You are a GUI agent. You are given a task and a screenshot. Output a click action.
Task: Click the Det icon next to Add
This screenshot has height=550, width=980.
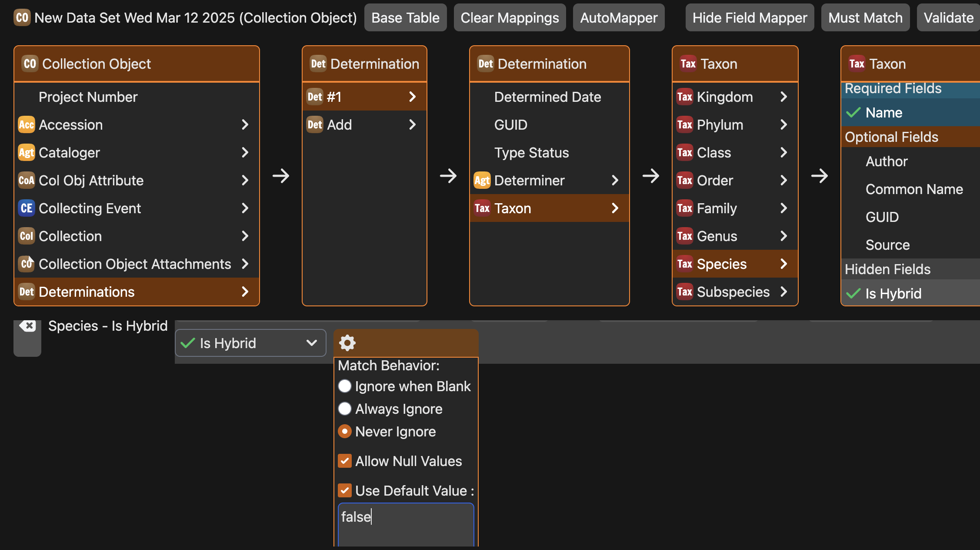pos(315,124)
